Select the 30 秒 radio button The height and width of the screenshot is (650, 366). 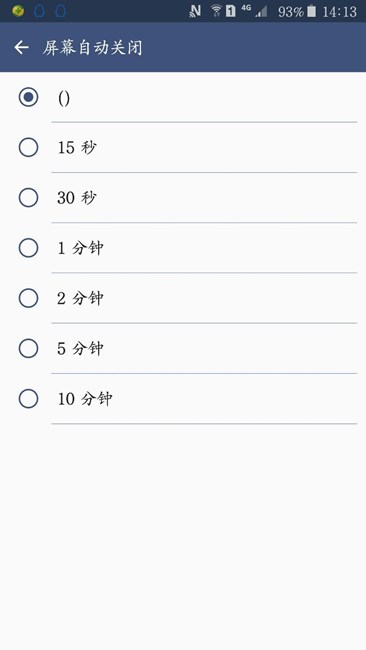29,198
